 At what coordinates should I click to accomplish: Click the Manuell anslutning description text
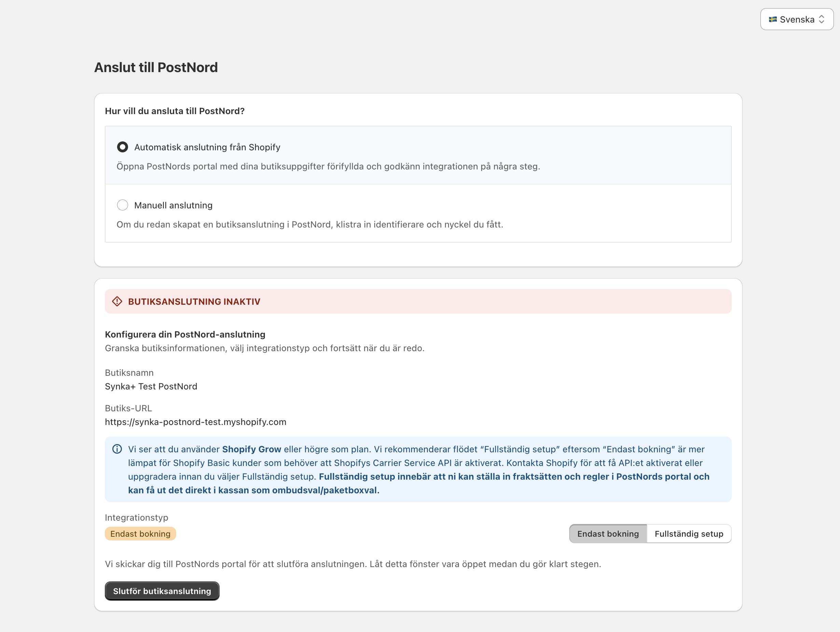309,224
